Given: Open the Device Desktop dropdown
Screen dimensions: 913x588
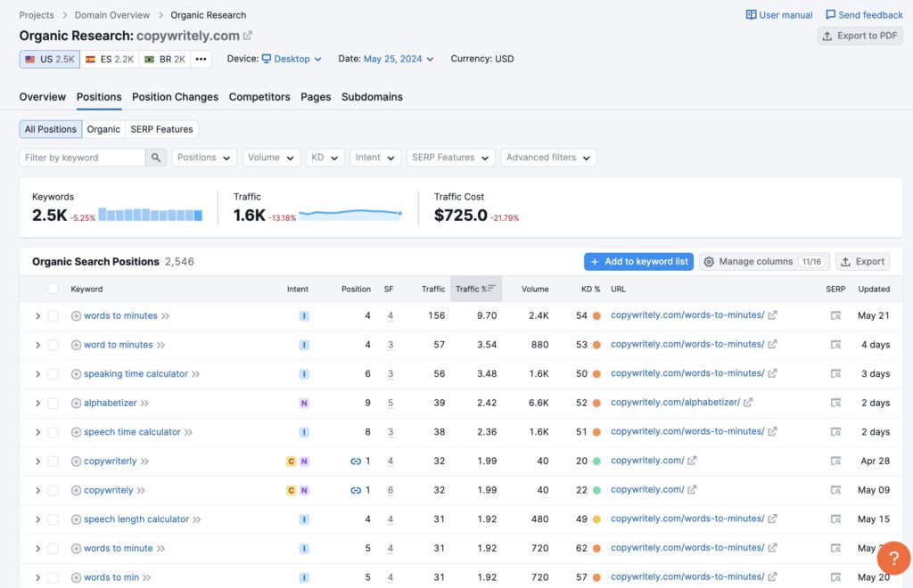Looking at the screenshot, I should click(292, 59).
